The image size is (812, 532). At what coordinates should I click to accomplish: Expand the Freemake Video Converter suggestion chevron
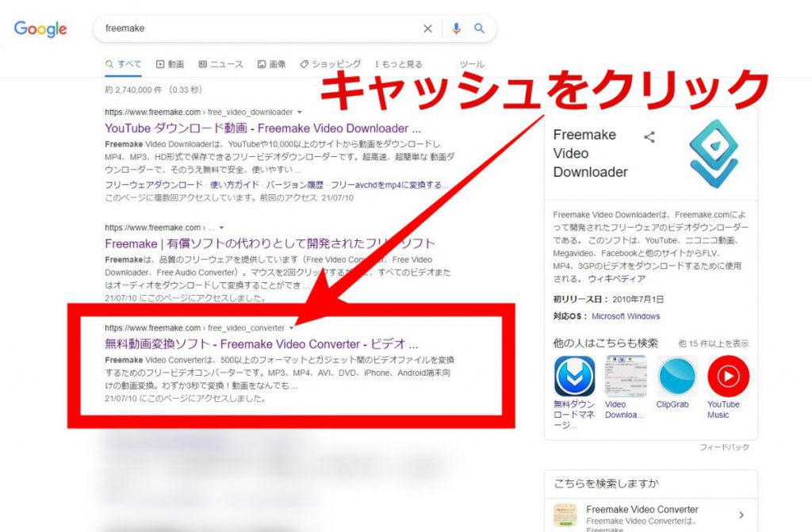(x=741, y=515)
